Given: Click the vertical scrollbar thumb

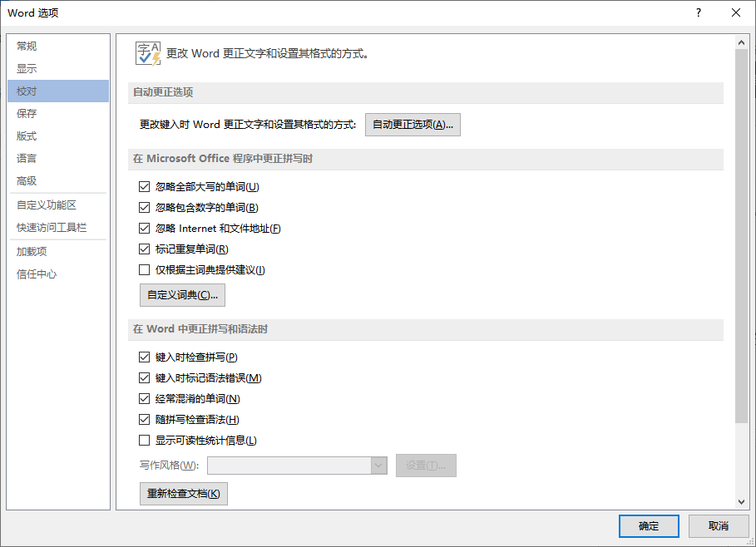Looking at the screenshot, I should click(742, 236).
